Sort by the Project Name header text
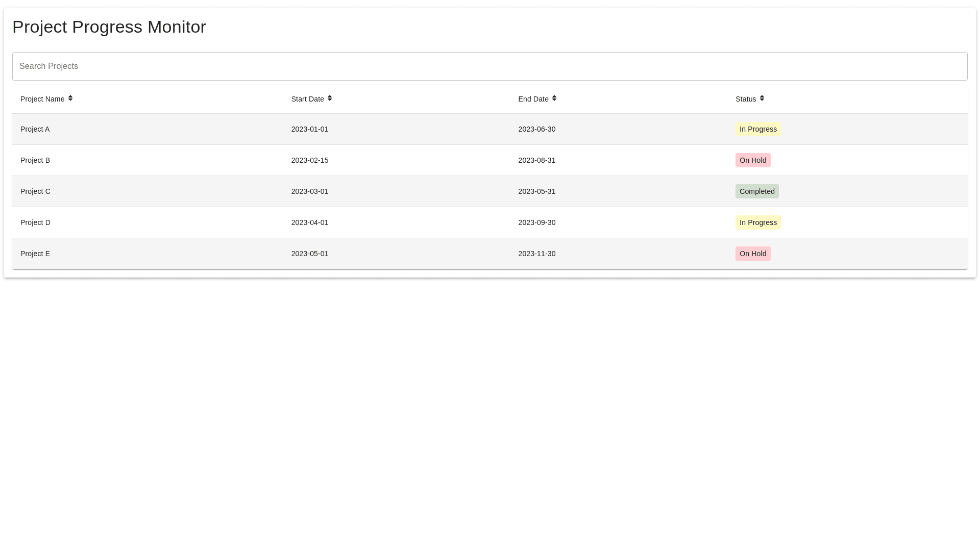Image resolution: width=980 pixels, height=551 pixels. click(x=42, y=99)
